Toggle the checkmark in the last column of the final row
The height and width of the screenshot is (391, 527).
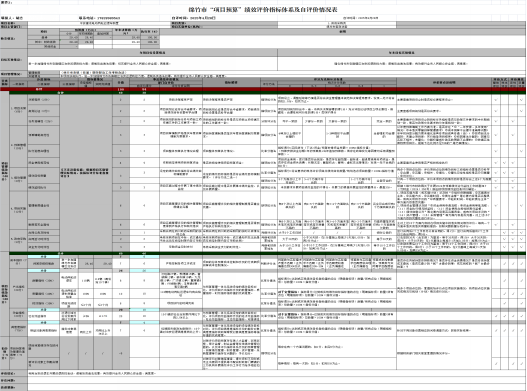521,364
